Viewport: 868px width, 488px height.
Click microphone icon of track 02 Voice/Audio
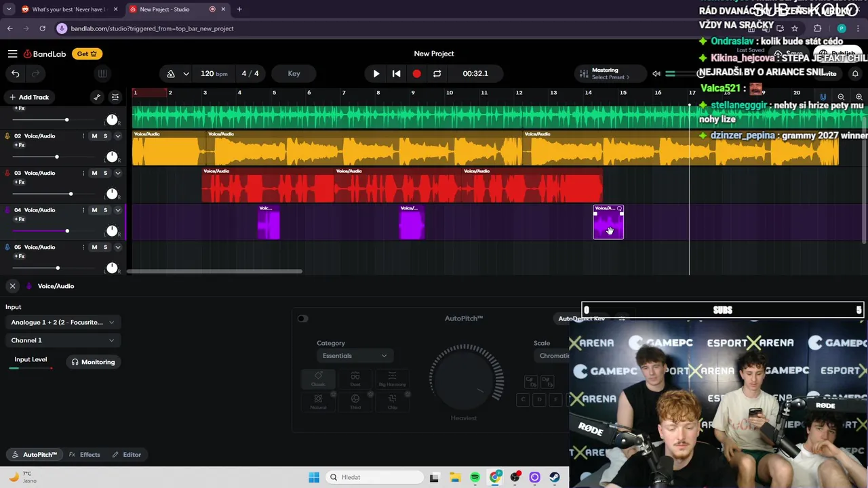click(x=7, y=136)
